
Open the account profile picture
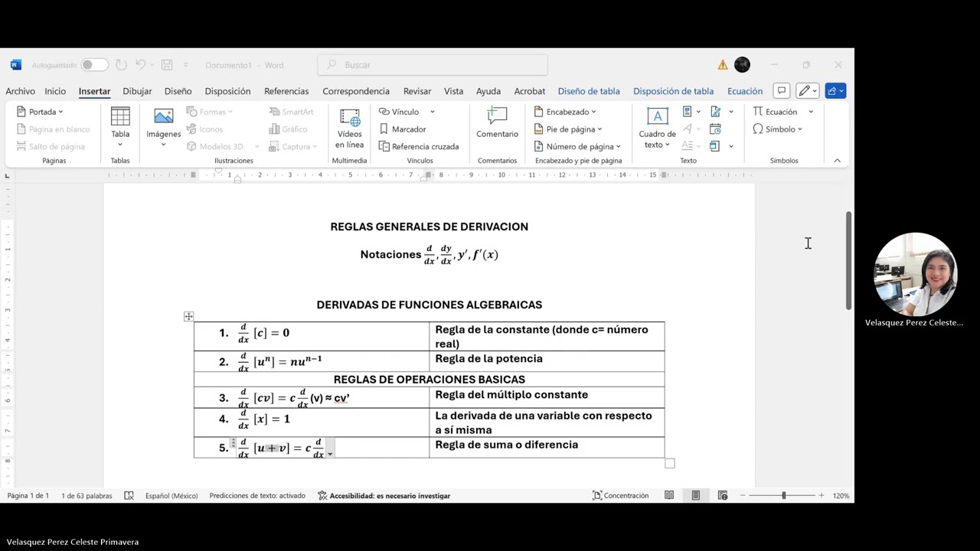(742, 65)
